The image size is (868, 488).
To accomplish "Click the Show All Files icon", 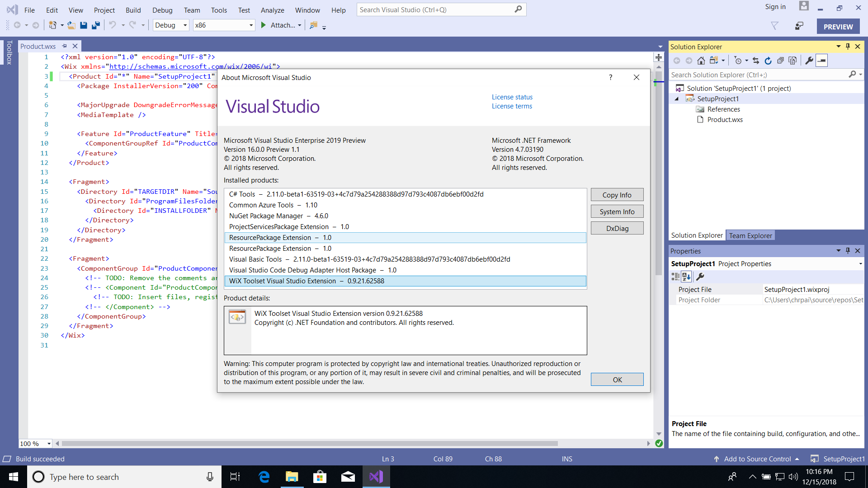I will [793, 61].
